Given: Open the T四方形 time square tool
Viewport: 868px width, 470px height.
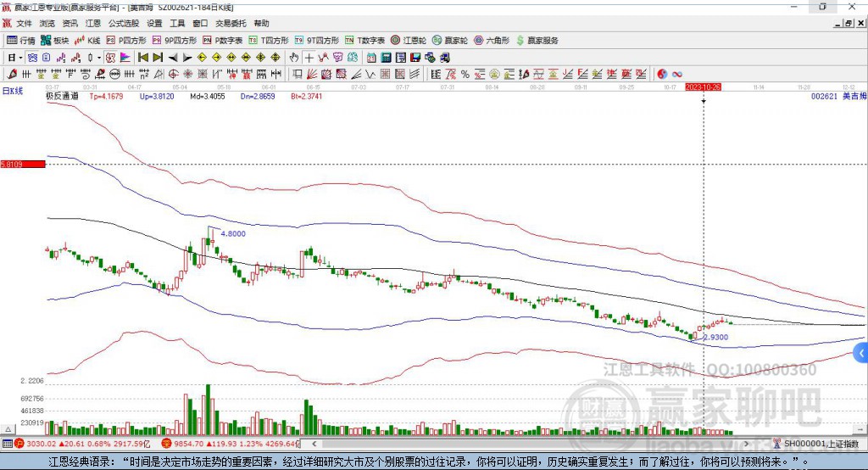Looking at the screenshot, I should click(x=269, y=41).
